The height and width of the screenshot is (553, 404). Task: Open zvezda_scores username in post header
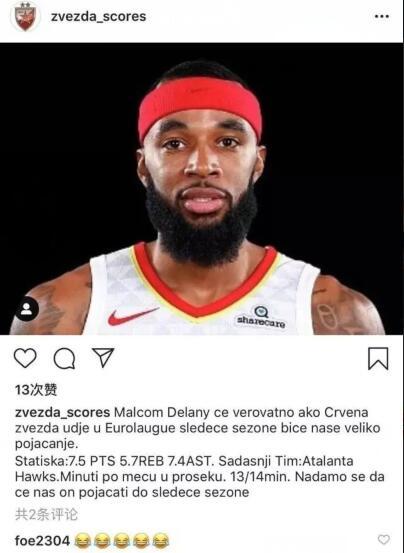[x=98, y=16]
